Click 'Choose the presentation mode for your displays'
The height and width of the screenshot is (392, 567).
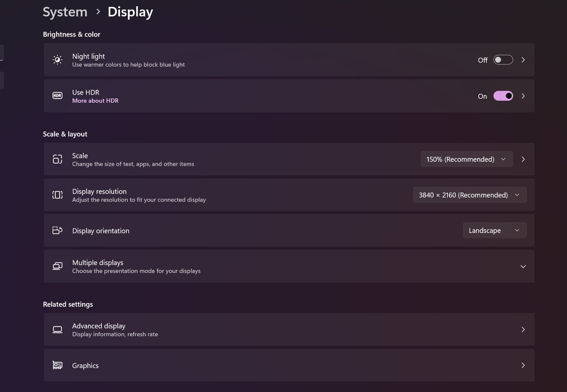[x=136, y=271]
